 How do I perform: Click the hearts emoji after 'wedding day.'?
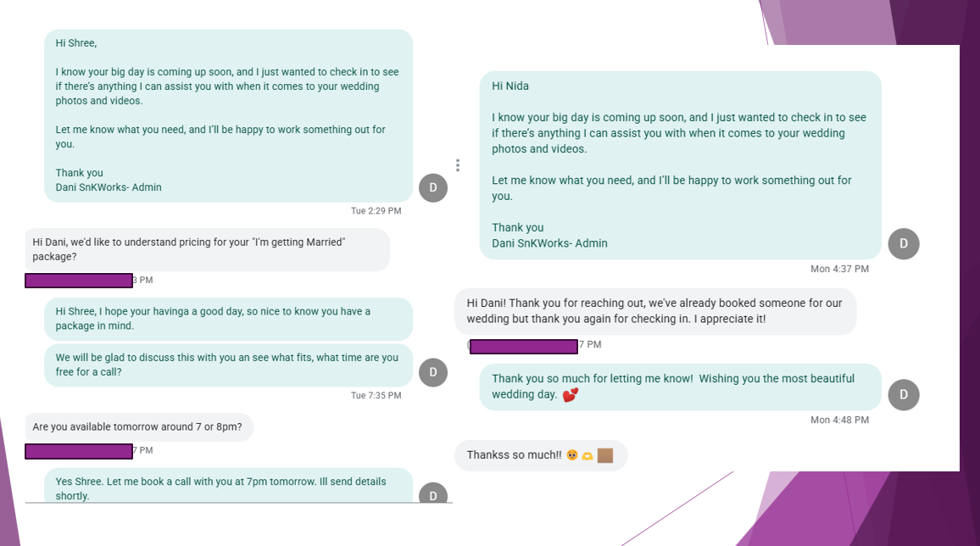coord(571,395)
